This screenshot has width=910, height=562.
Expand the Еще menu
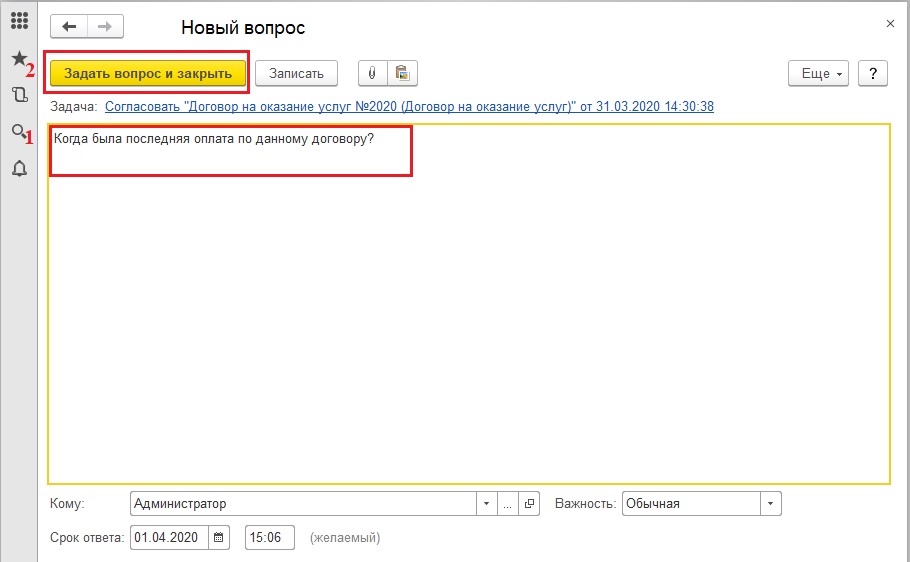(818, 74)
